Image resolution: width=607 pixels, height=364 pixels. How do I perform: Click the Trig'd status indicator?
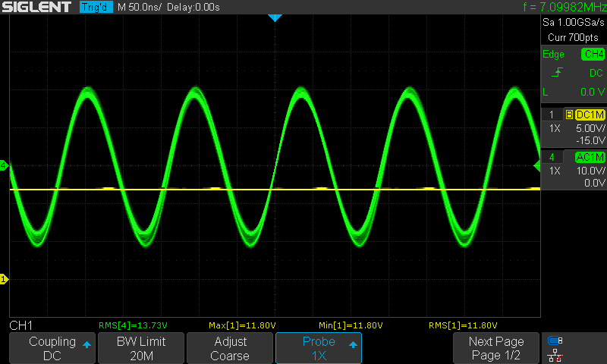(x=96, y=7)
